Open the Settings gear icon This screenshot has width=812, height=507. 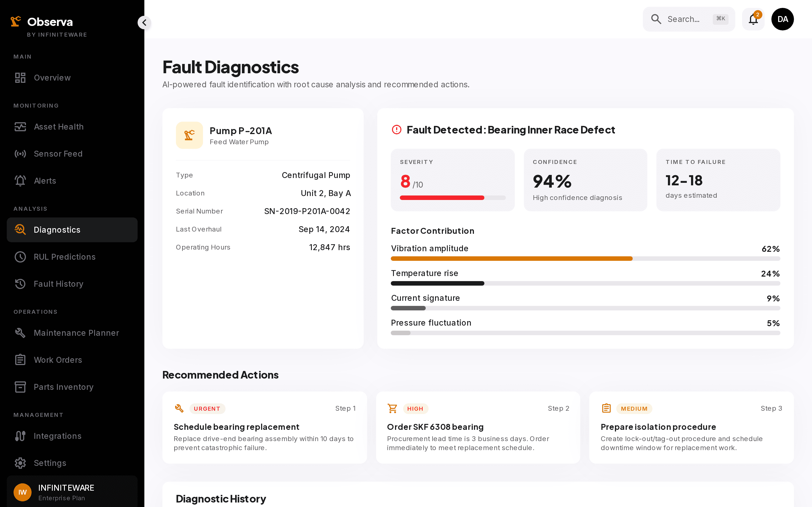click(20, 463)
